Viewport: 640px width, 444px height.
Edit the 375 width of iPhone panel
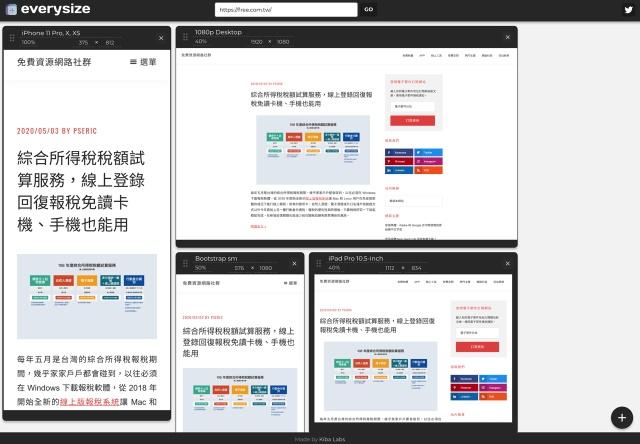(84, 42)
